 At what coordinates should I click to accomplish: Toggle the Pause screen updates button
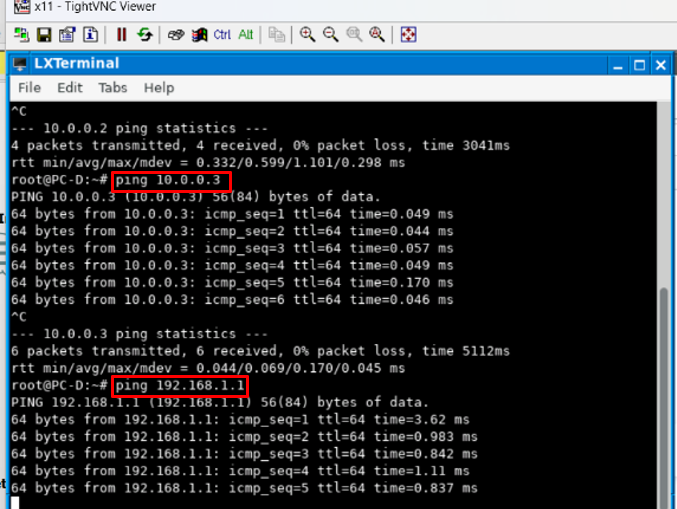pos(122,35)
